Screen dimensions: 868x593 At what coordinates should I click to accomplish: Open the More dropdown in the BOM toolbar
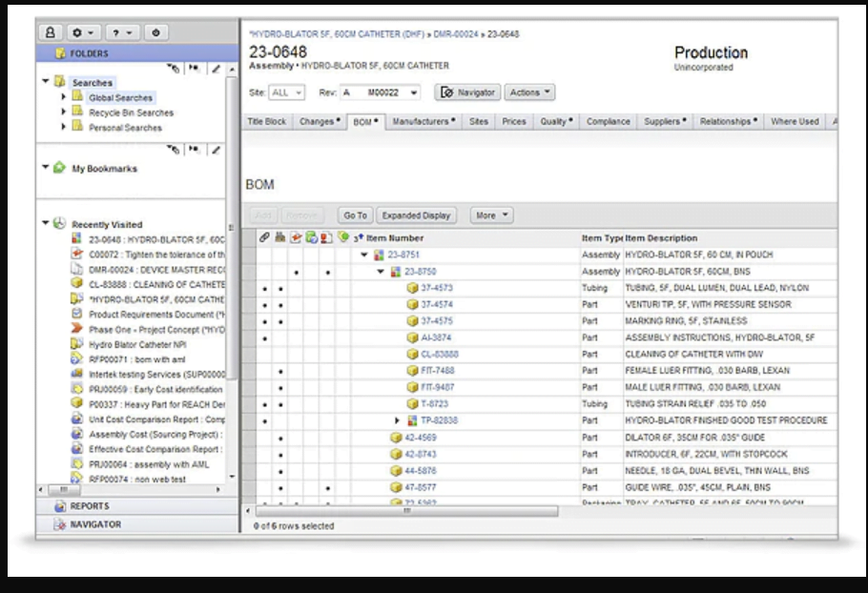489,215
